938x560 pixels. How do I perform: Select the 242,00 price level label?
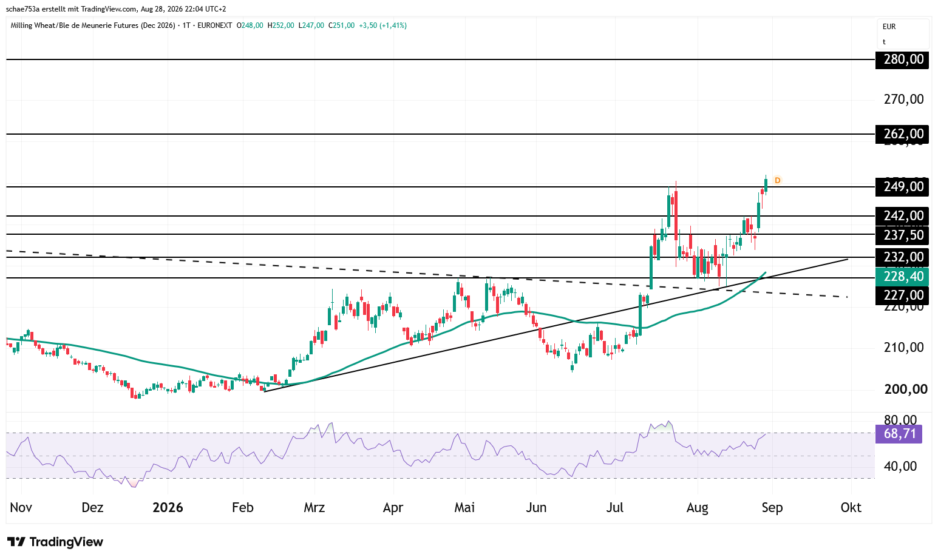coord(902,216)
